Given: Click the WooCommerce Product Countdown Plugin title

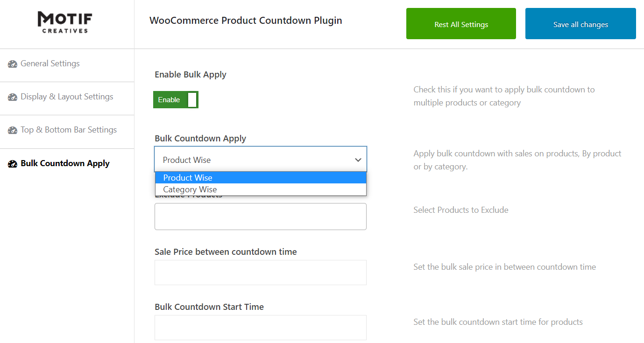Looking at the screenshot, I should click(x=246, y=21).
